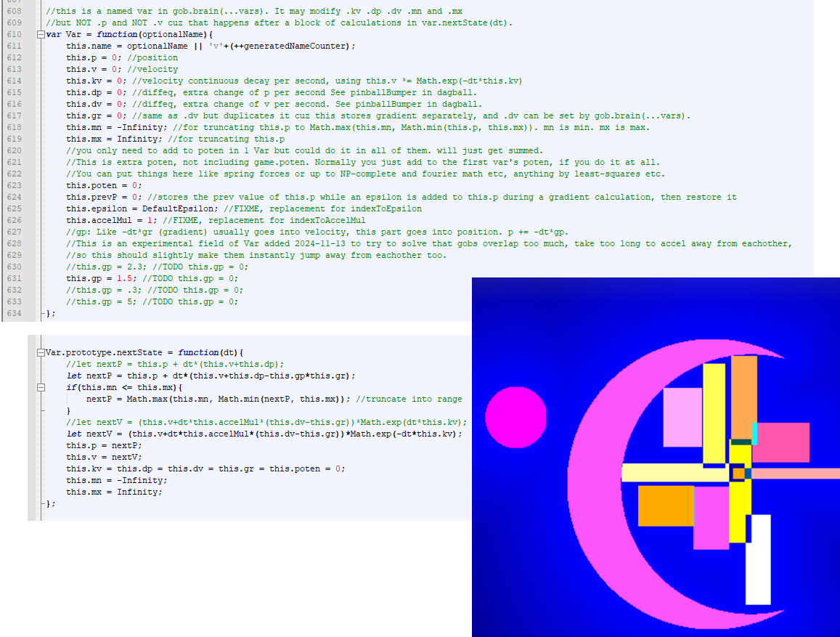
Task: Click the active 'this.gp = 1.5;' statement
Action: click(x=101, y=279)
